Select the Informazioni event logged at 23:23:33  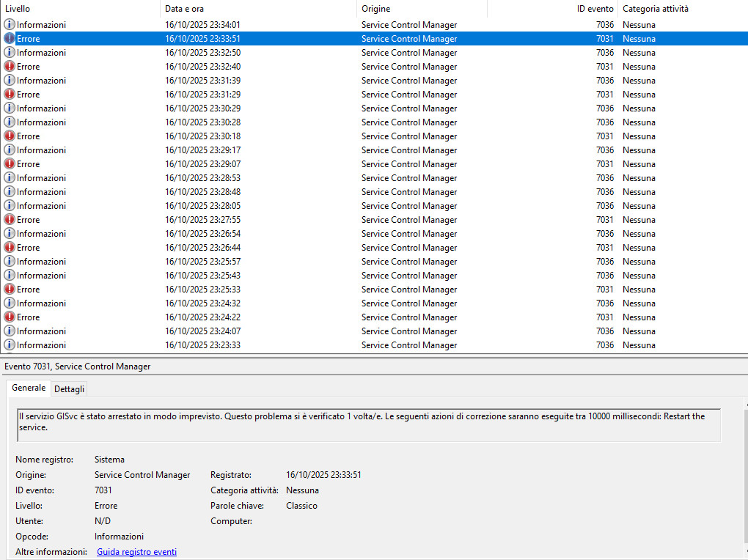click(220, 345)
